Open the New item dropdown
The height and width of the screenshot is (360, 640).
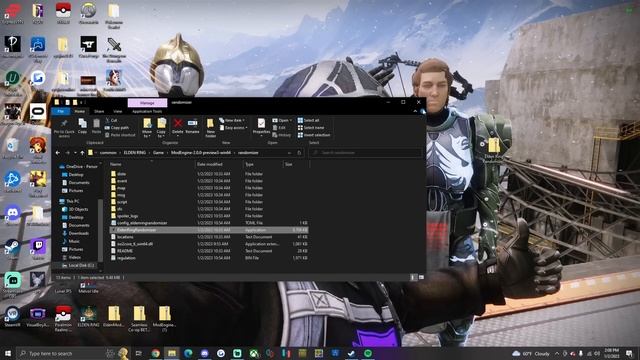tap(232, 120)
